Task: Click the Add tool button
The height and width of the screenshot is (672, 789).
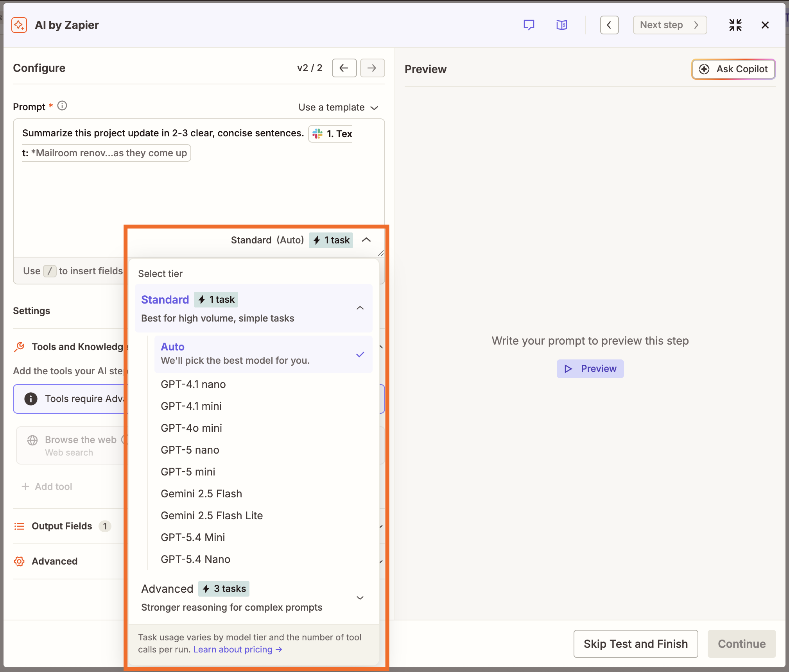Action: [47, 487]
